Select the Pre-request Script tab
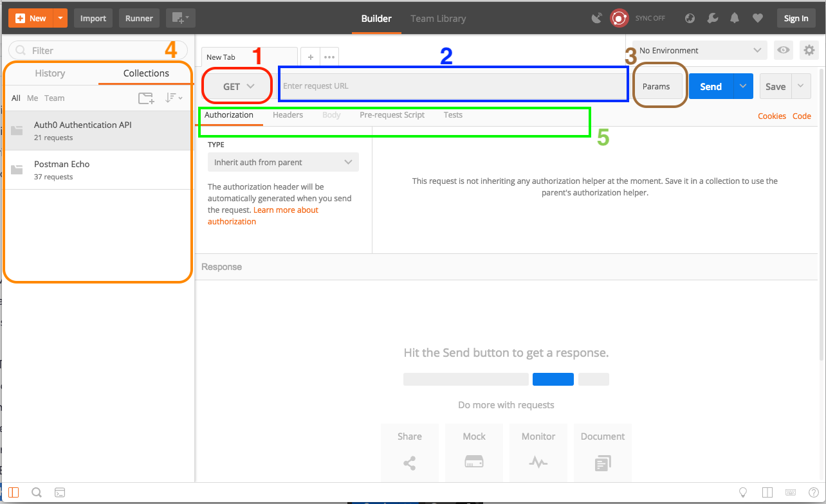Viewport: 826px width, 504px height. click(392, 115)
